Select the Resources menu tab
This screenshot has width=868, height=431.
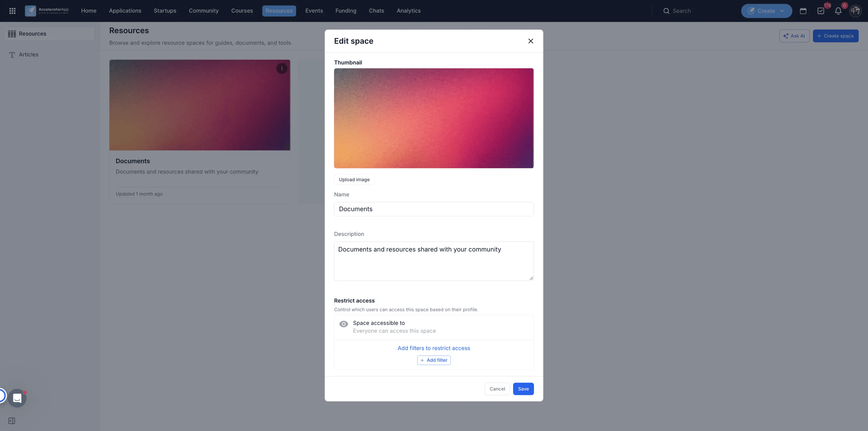tap(279, 11)
